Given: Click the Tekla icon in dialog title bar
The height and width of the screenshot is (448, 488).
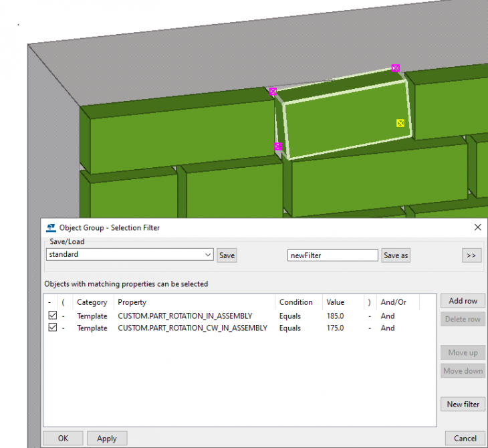Looking at the screenshot, I should point(51,228).
